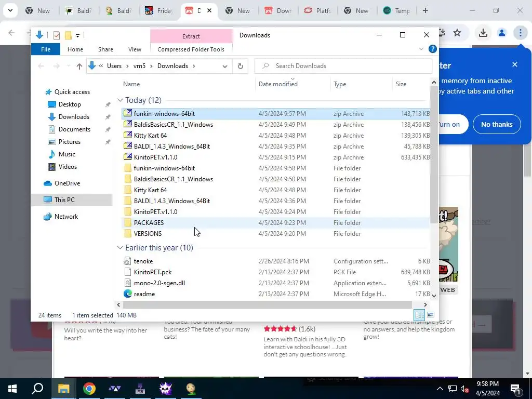Click the horizontal scrollbar in file list
The width and height of the screenshot is (532, 399).
(x=268, y=304)
